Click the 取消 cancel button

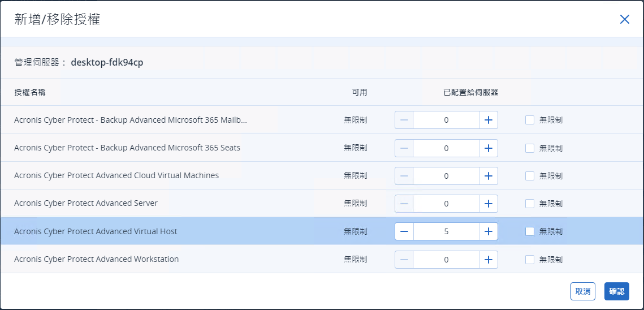coord(583,291)
